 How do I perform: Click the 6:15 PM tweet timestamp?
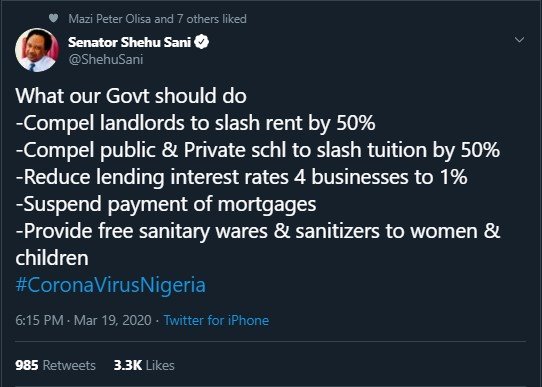[x=39, y=320]
